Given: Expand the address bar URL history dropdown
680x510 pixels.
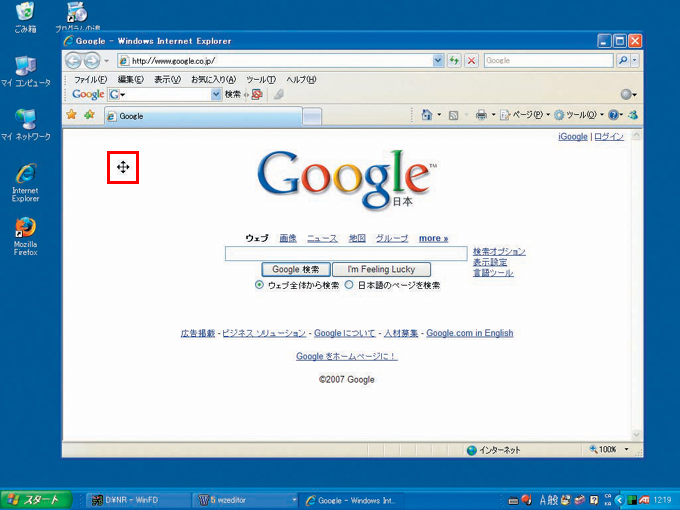Looking at the screenshot, I should pos(438,60).
